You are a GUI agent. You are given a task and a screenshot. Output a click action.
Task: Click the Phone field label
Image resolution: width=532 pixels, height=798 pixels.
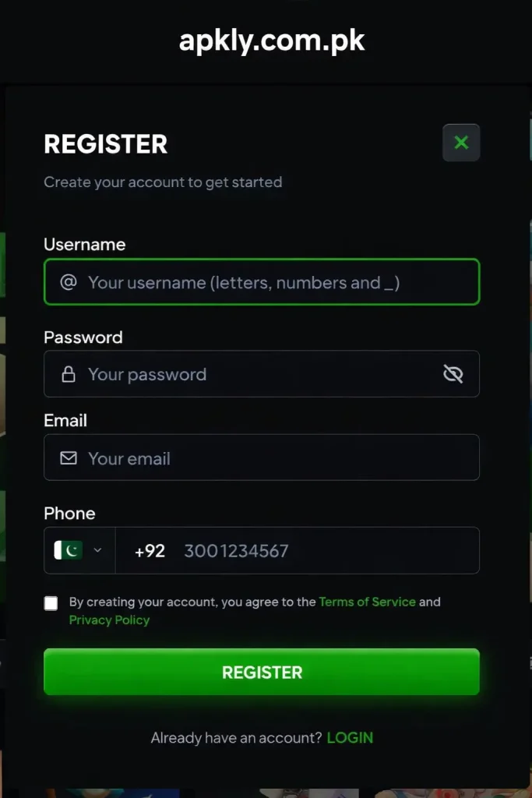click(69, 514)
